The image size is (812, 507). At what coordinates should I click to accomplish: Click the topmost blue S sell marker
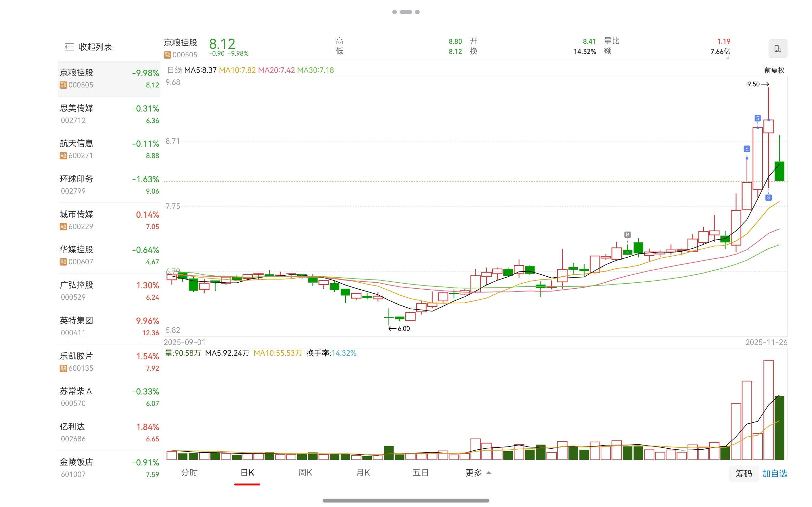coord(757,119)
